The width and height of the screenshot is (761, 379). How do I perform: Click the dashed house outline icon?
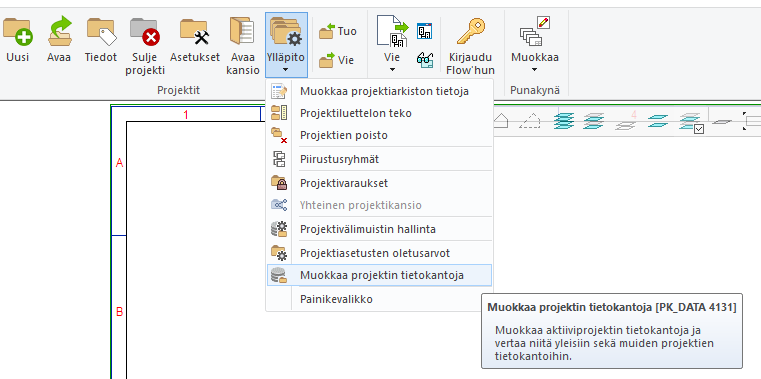click(x=529, y=120)
